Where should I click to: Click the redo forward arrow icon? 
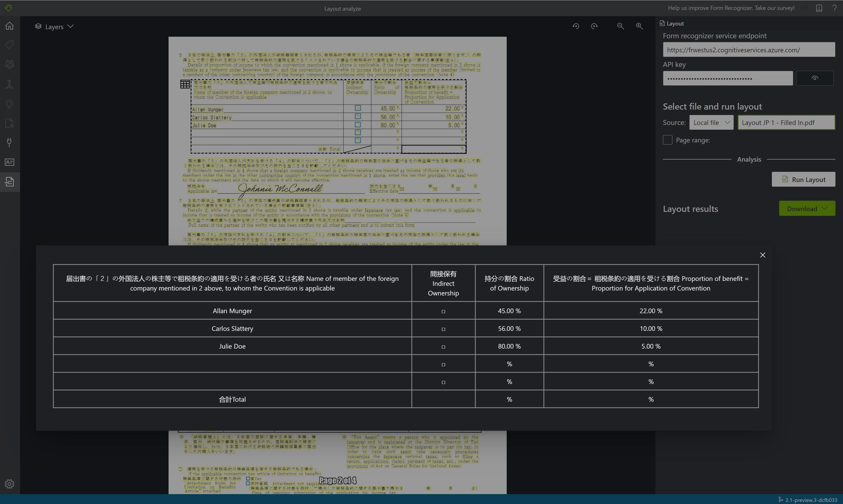pyautogui.click(x=594, y=26)
